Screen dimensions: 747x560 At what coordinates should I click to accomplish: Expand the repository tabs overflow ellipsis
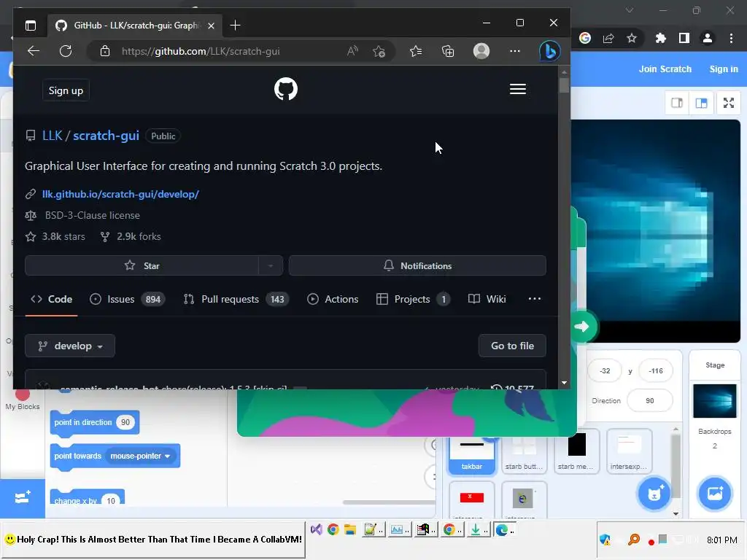pyautogui.click(x=535, y=298)
